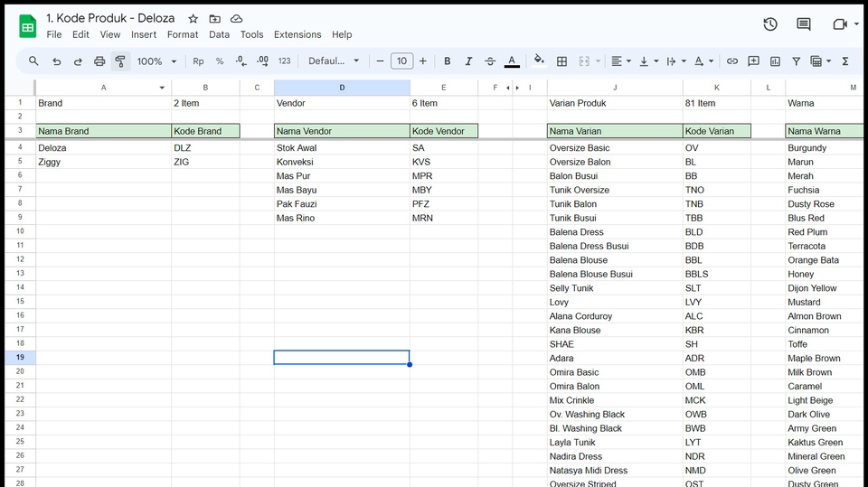Toggle italic formatting

[468, 61]
